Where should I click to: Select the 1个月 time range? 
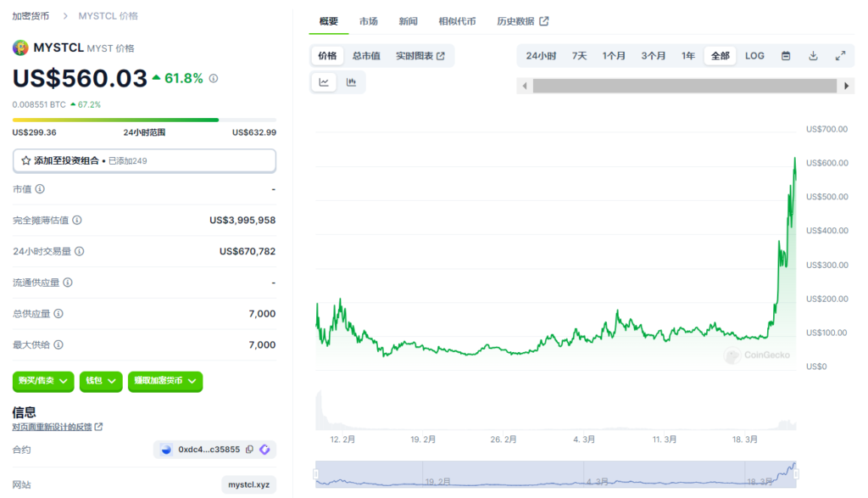coord(614,56)
